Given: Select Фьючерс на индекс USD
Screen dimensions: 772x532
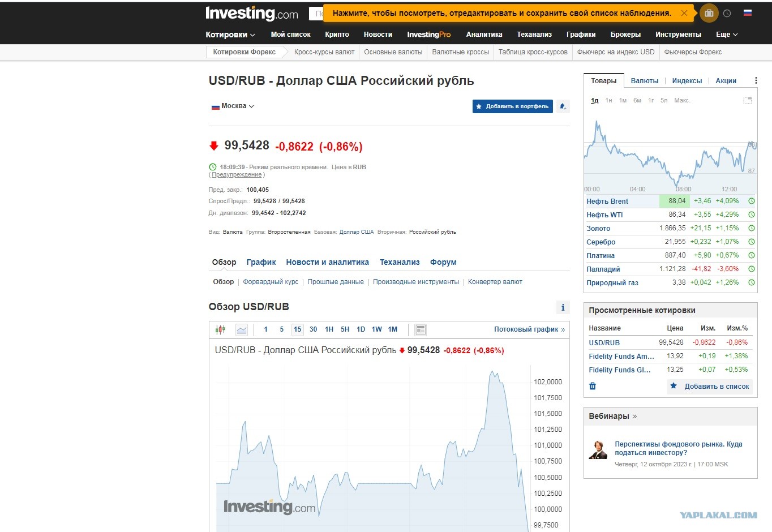Looking at the screenshot, I should coord(616,52).
